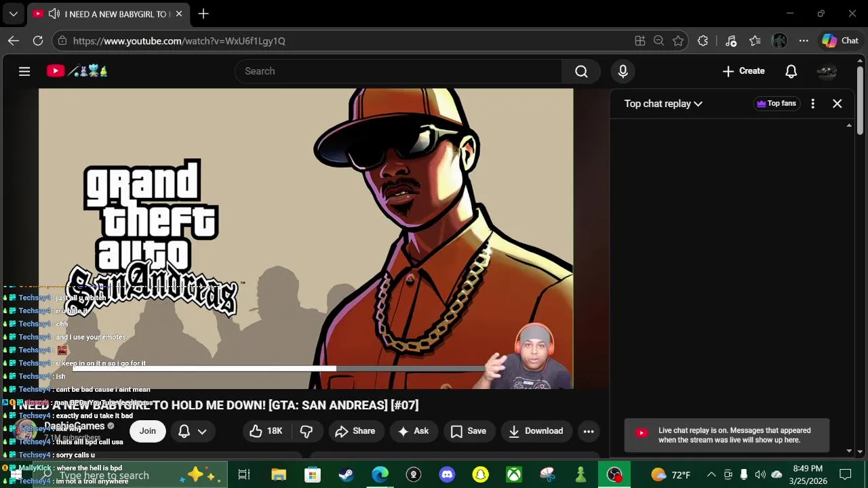Open more actions ellipsis below the video

(x=589, y=431)
